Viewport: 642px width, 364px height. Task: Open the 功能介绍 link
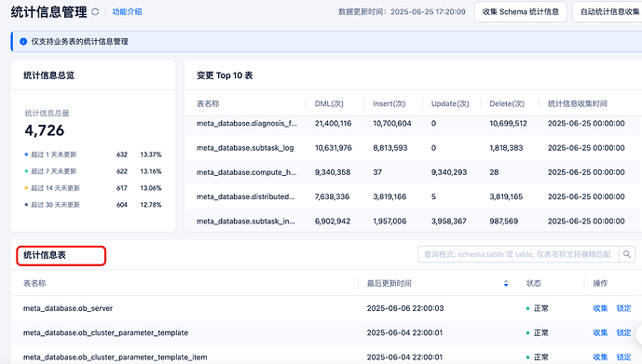coord(127,12)
